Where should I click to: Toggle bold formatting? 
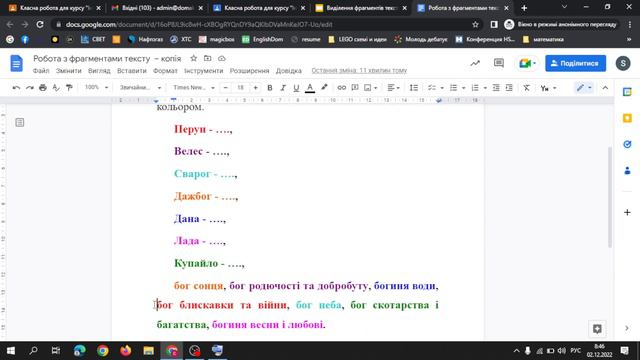(269, 88)
